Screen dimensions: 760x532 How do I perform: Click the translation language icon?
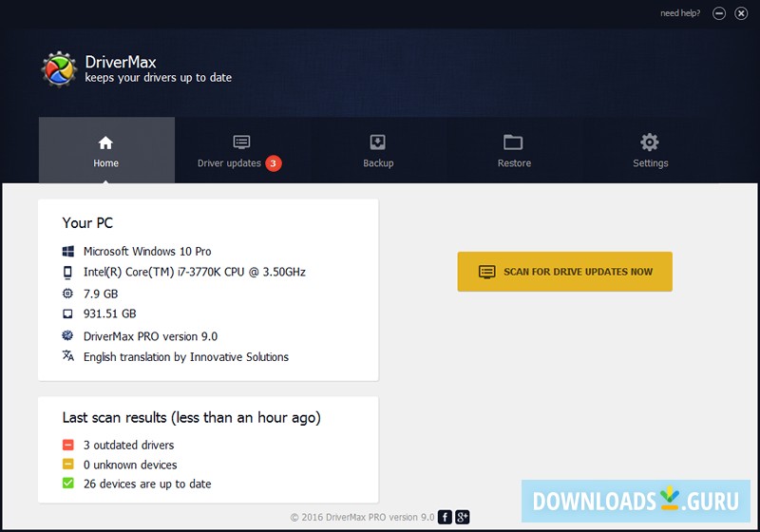tap(67, 356)
